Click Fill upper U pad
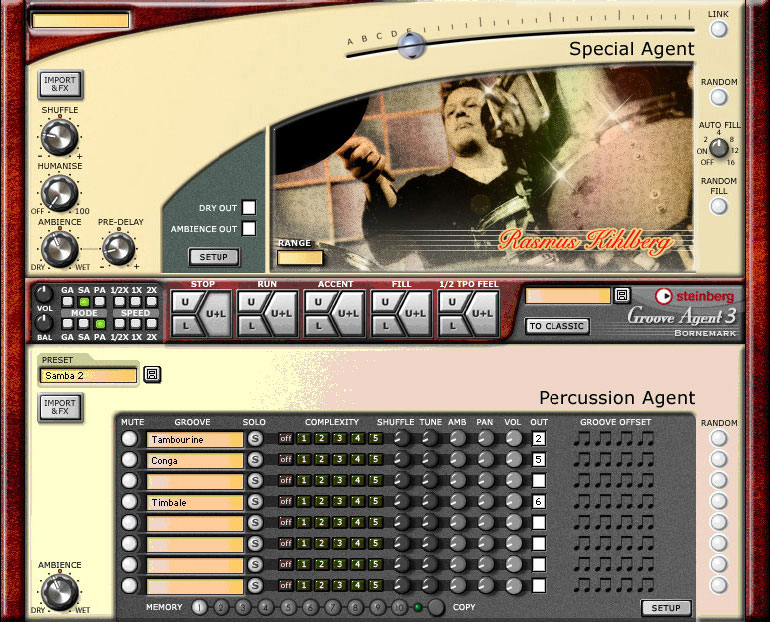The height and width of the screenshot is (622, 770). (x=385, y=302)
